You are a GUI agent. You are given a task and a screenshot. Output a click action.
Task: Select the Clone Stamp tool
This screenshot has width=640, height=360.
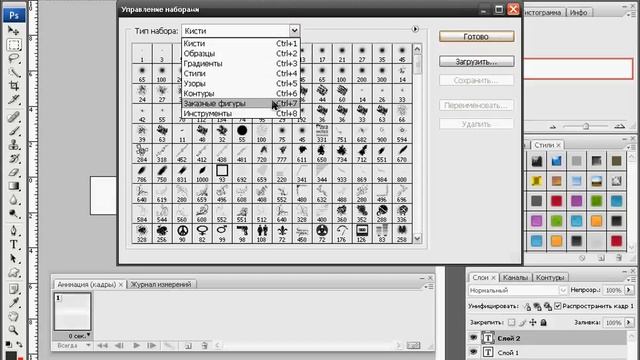point(13,145)
